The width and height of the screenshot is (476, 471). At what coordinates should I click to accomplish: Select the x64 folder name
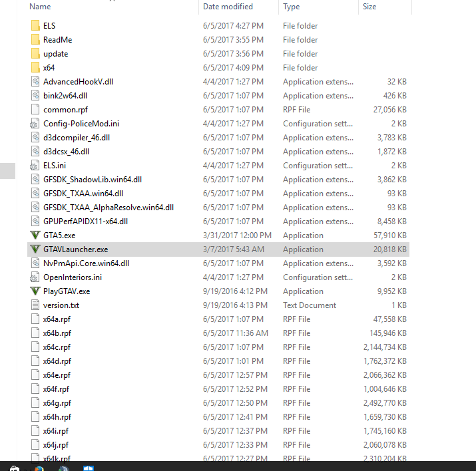pyautogui.click(x=49, y=68)
